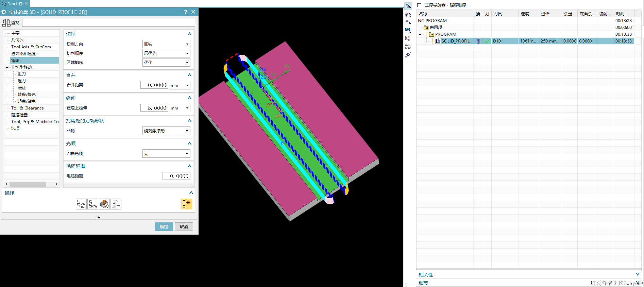
Task: Click the binoculars find icon
Action: (x=6, y=23)
